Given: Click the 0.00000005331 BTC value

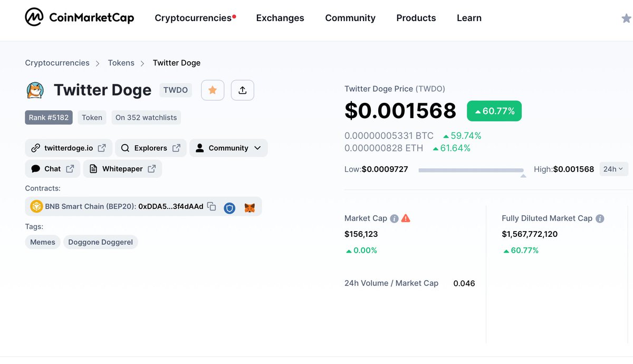Looking at the screenshot, I should point(389,136).
